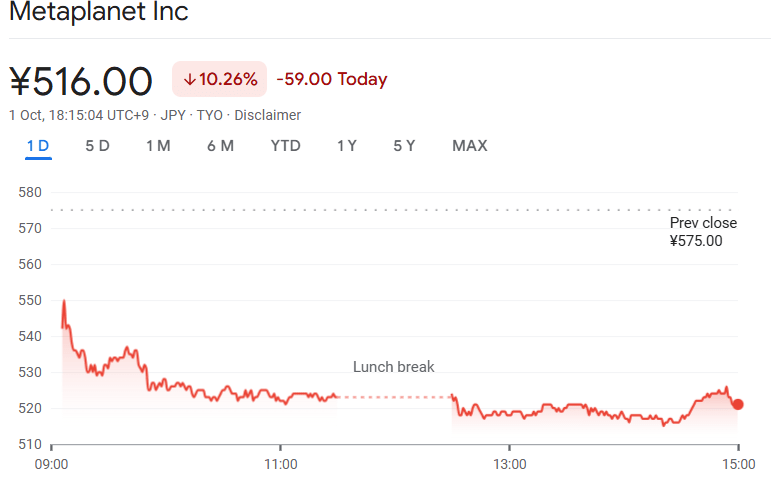Show the MAX time range chart
This screenshot has width=771, height=486.
469,146
